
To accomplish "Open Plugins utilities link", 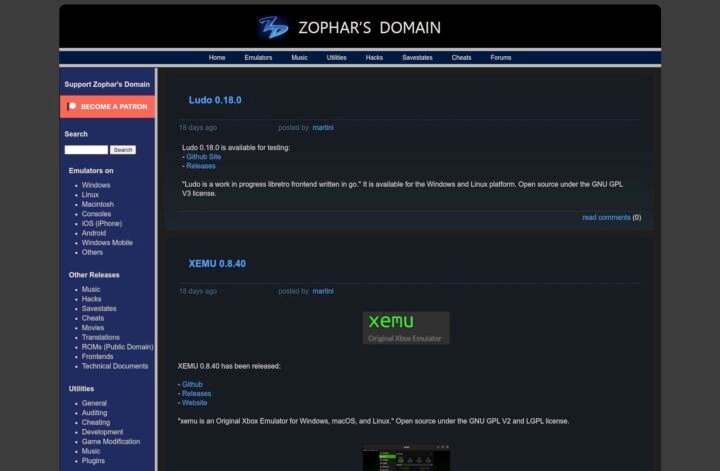I will pyautogui.click(x=93, y=461).
